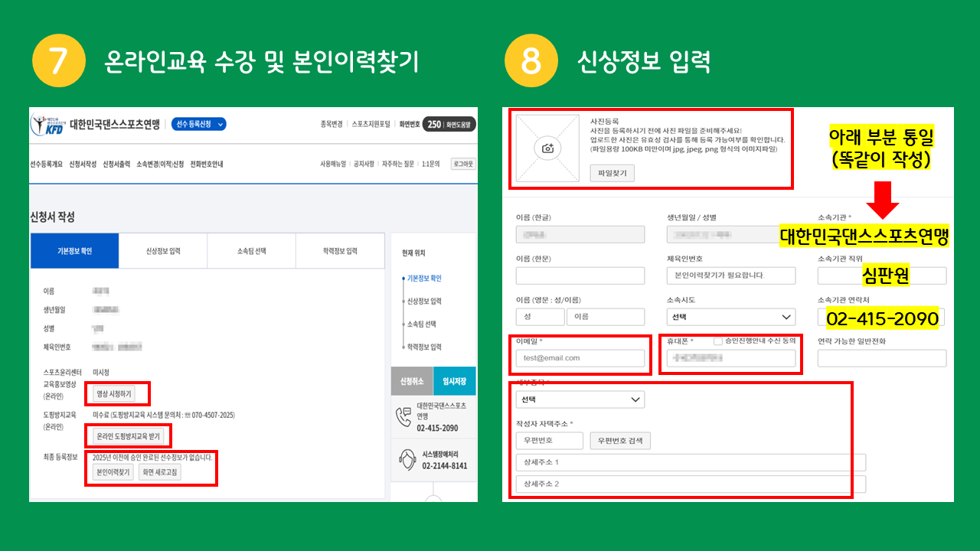Click the KFD logo in the header
The height and width of the screenshot is (551, 980).
pos(47,125)
